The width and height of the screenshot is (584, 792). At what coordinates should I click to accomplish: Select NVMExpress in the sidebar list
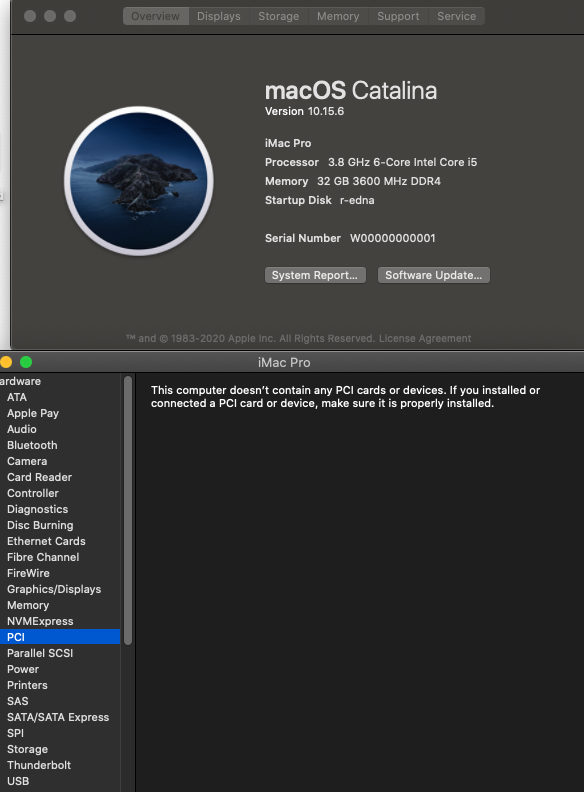tap(40, 621)
